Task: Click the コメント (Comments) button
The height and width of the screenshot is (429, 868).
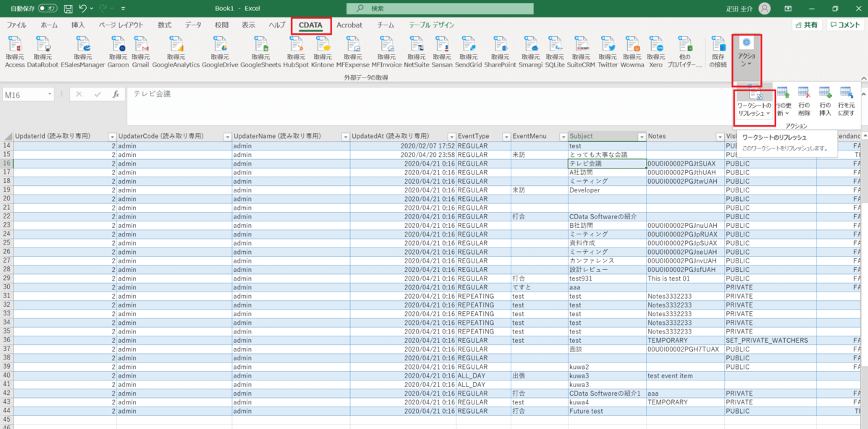Action: [x=845, y=25]
